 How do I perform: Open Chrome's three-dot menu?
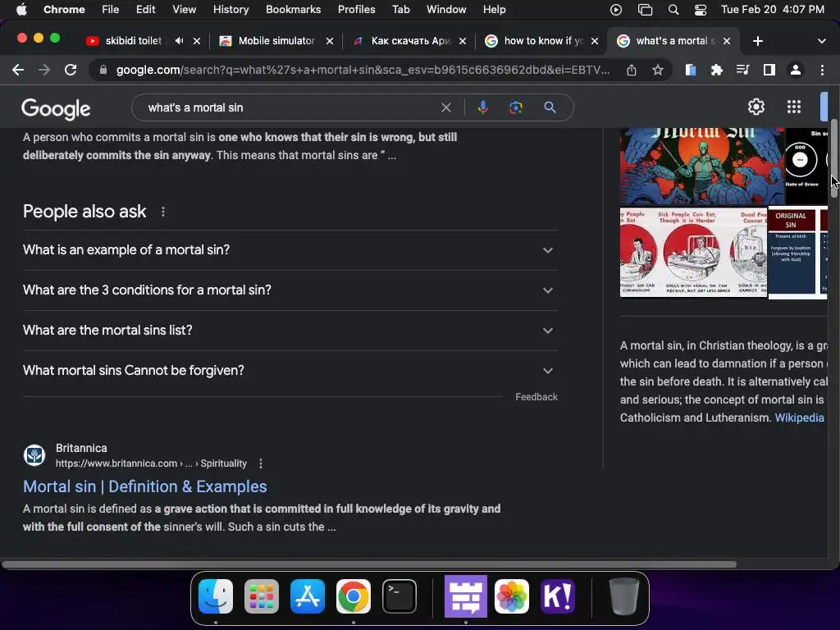(x=822, y=71)
